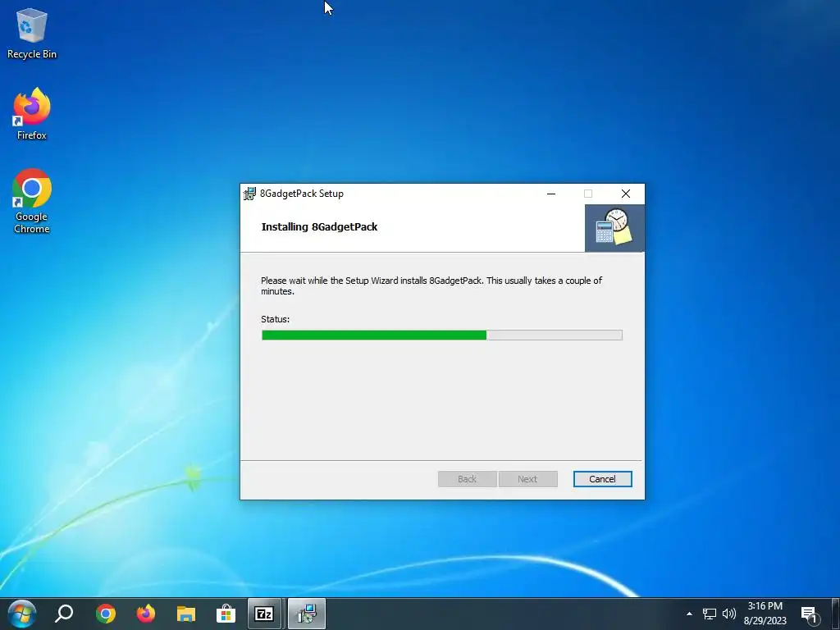Close the 8GadgetPack Setup window
Viewport: 840px width, 630px height.
[x=626, y=194]
